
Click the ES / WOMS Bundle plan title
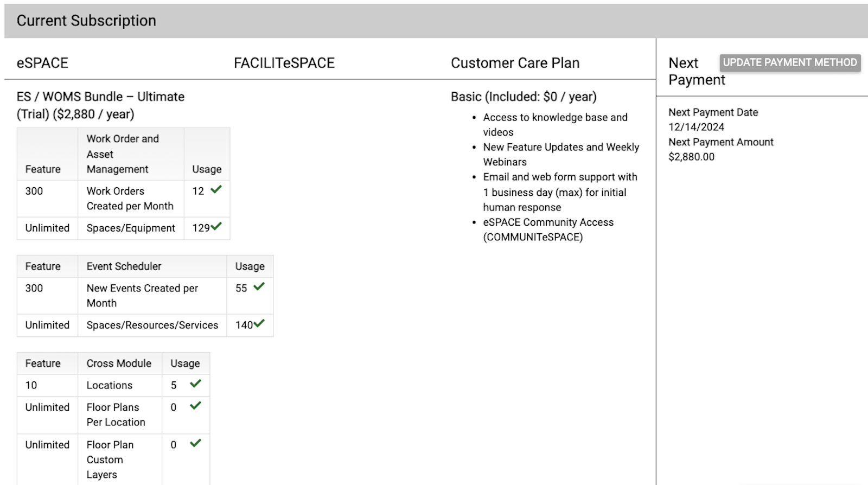(x=100, y=105)
